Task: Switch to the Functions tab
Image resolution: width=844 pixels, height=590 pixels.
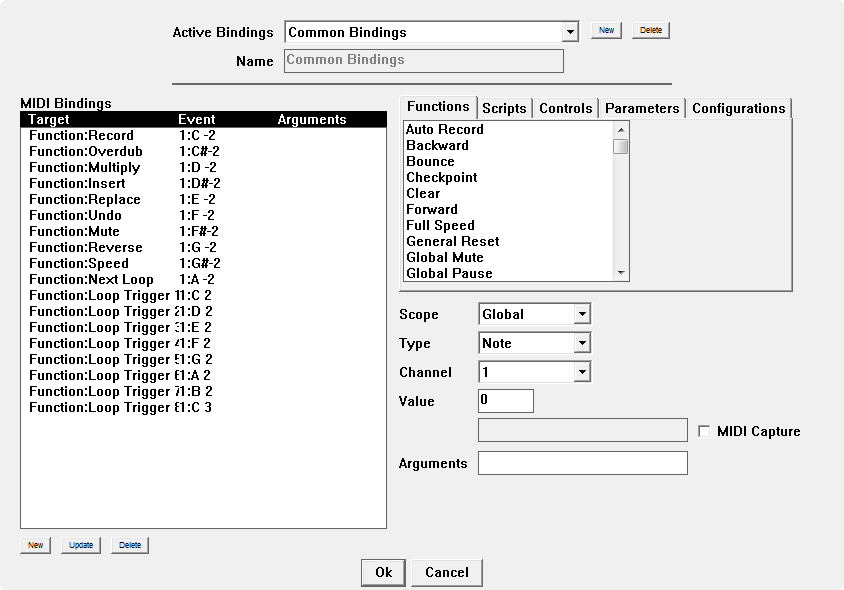Action: pos(438,107)
